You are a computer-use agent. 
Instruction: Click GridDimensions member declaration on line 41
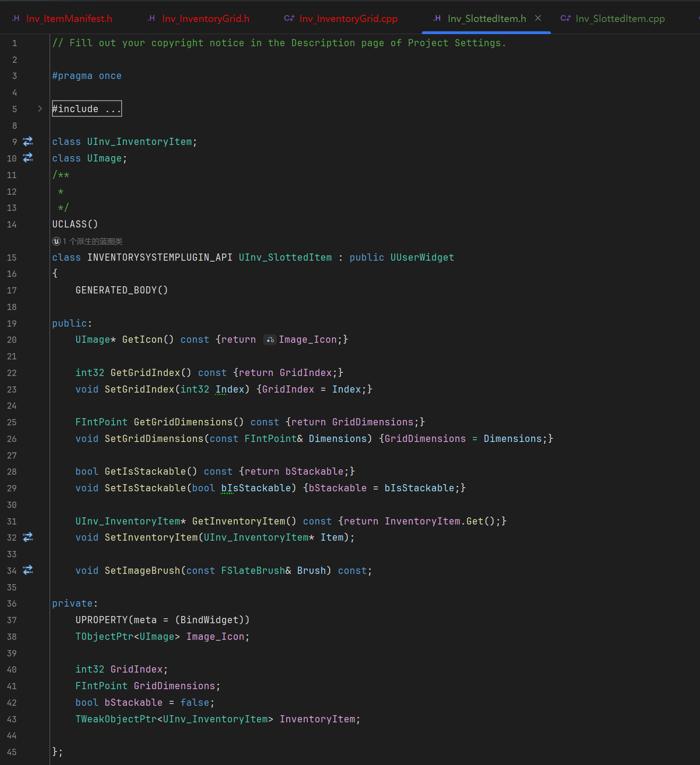click(x=175, y=686)
